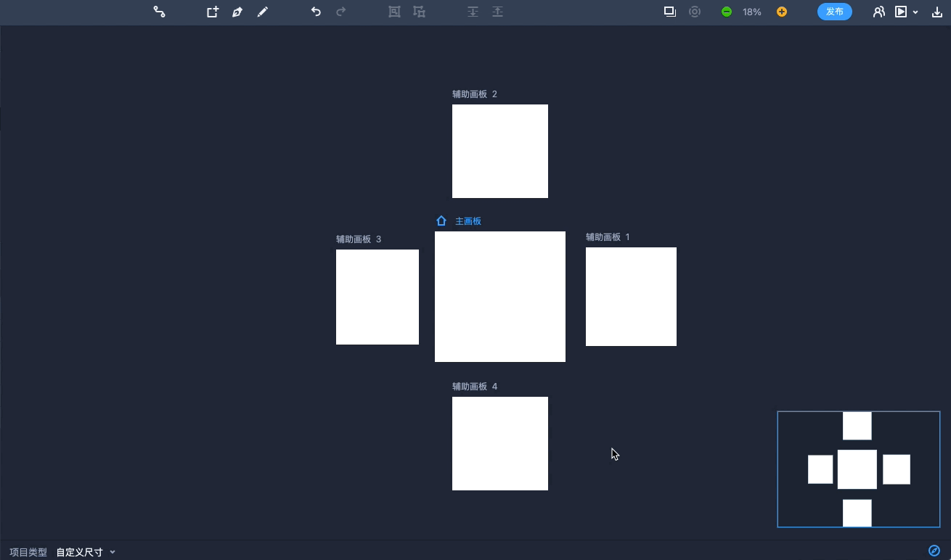Click the center artboard in minimap
951x560 pixels.
pos(857,469)
